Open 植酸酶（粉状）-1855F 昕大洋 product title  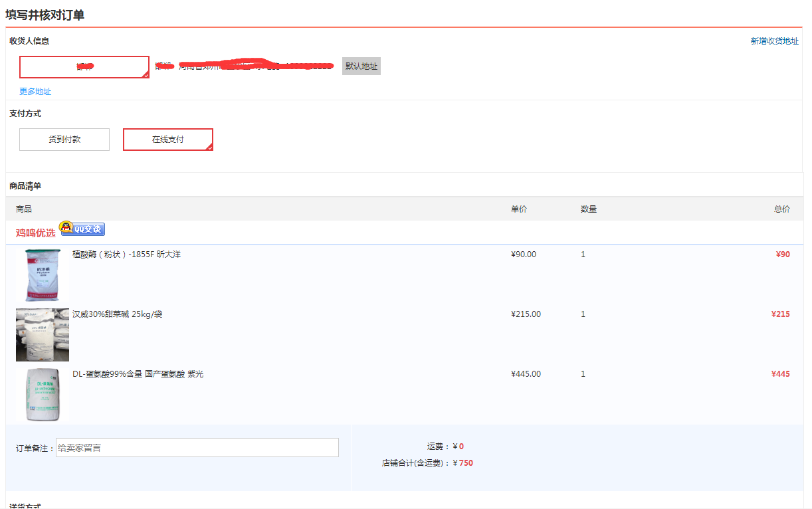pyautogui.click(x=126, y=255)
